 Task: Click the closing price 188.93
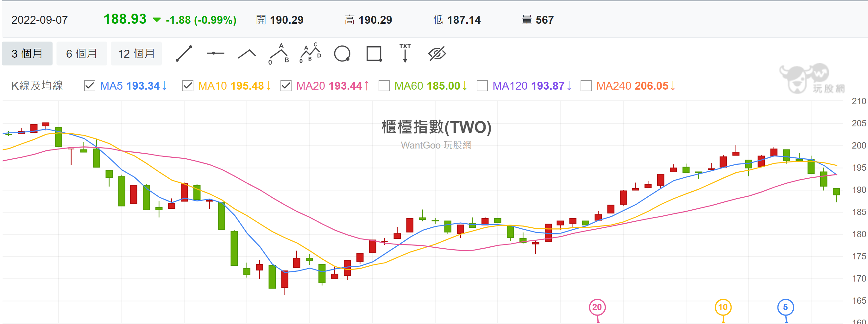tap(125, 19)
